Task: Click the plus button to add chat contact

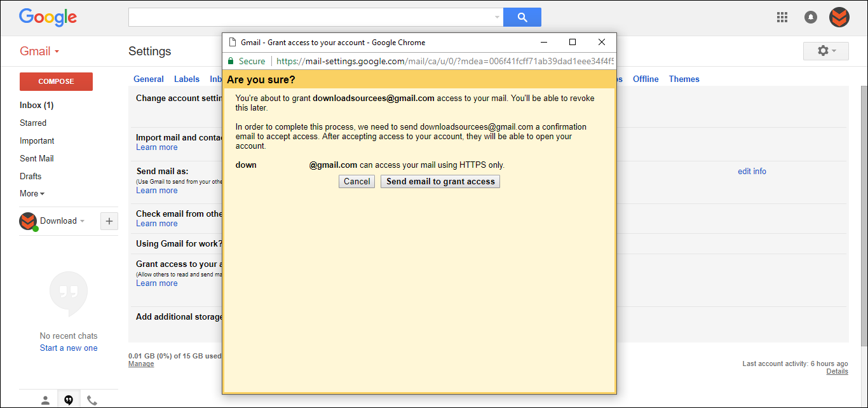Action: pyautogui.click(x=109, y=221)
